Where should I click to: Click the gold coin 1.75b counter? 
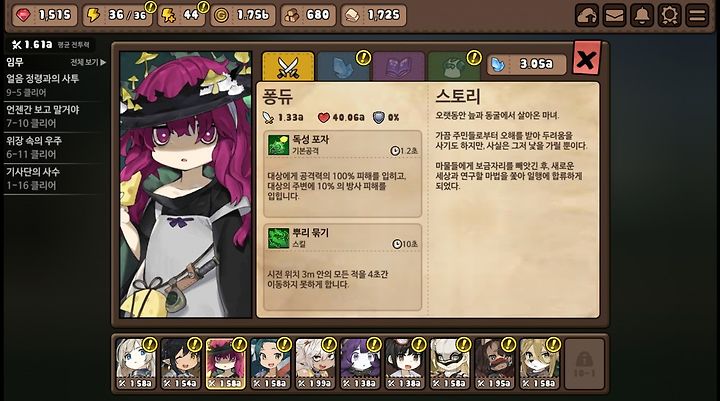[243, 15]
